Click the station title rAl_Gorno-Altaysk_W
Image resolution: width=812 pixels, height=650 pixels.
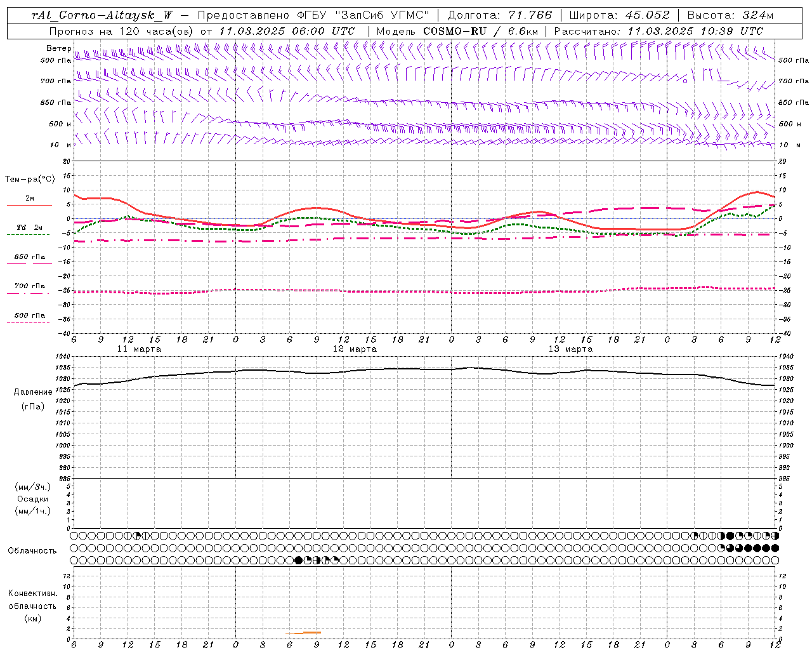(102, 15)
